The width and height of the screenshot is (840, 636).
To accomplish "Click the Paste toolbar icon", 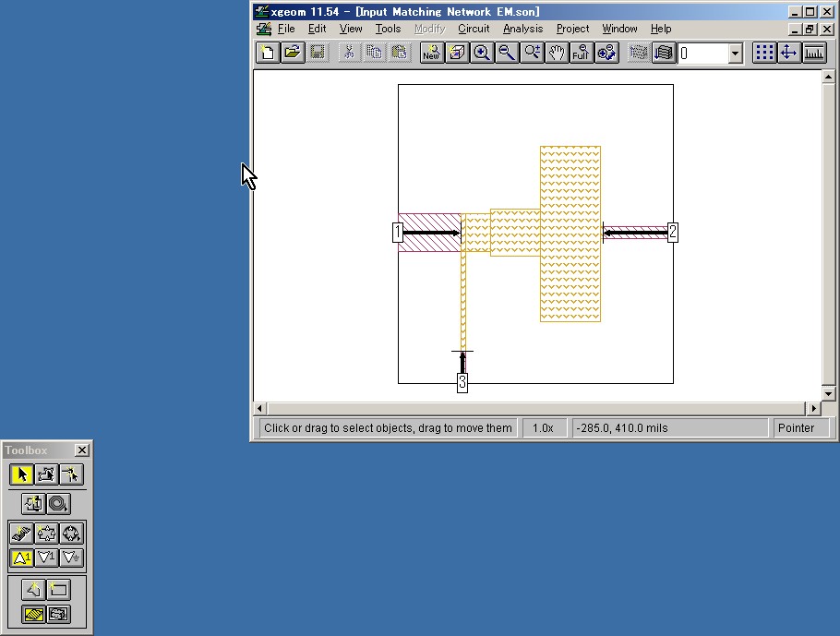I will coord(399,53).
